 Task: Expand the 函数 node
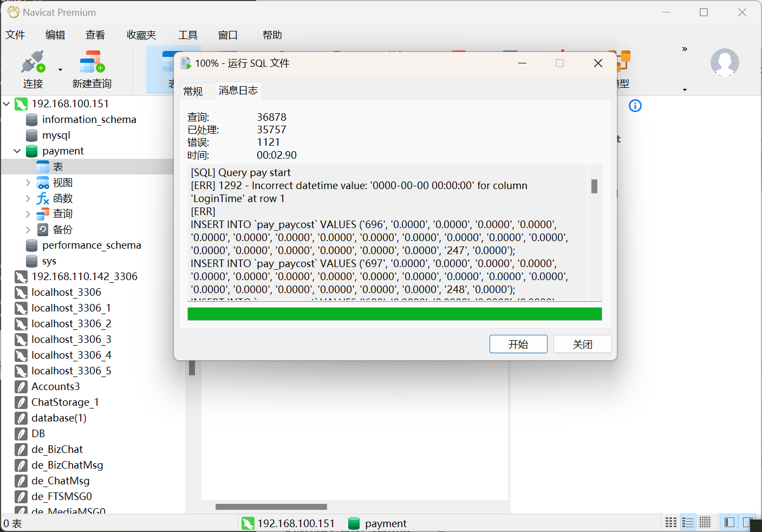coord(28,199)
